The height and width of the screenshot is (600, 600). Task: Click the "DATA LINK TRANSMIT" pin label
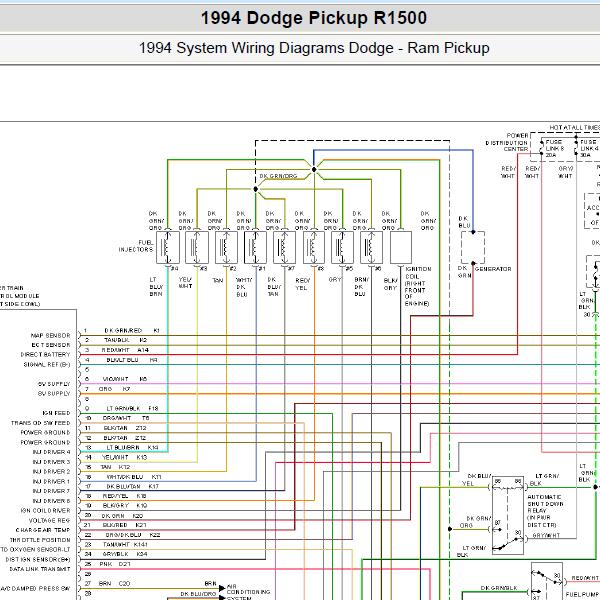tap(40, 569)
